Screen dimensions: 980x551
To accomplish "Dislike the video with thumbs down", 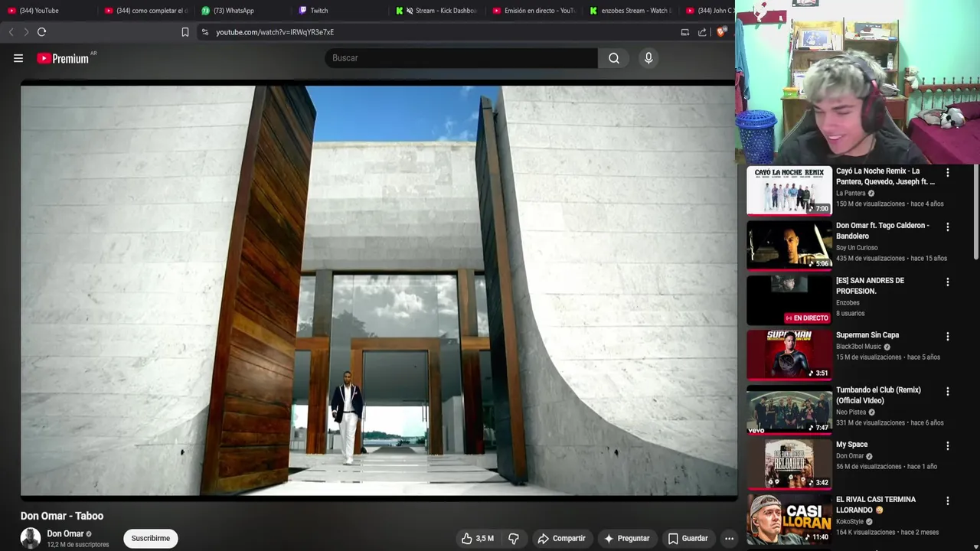I will coord(514,539).
